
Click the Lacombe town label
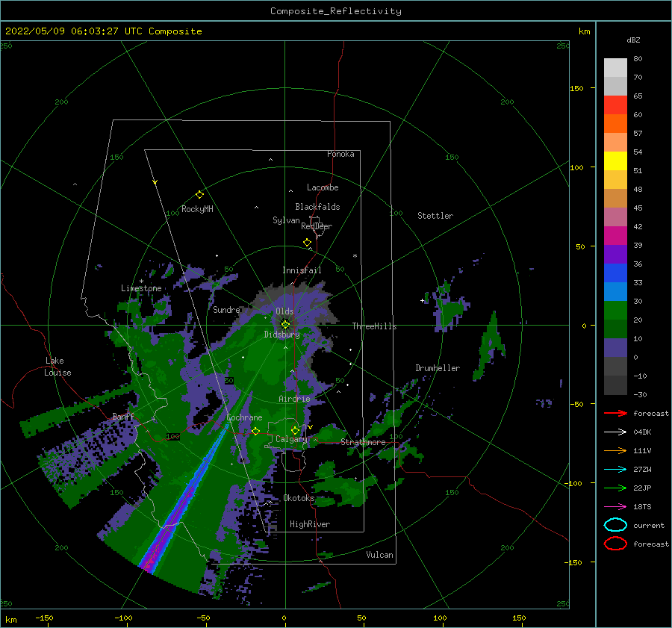click(x=323, y=187)
